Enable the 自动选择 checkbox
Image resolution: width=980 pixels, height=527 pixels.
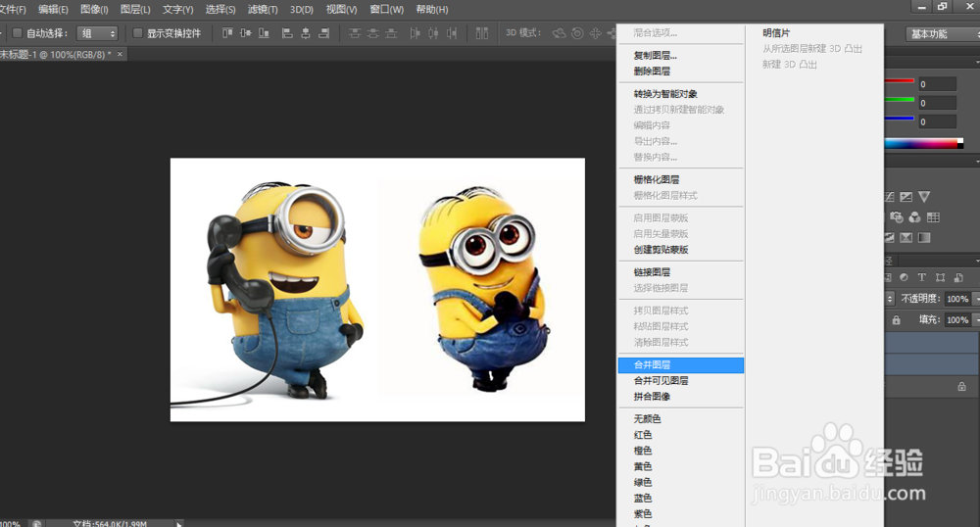[x=18, y=33]
